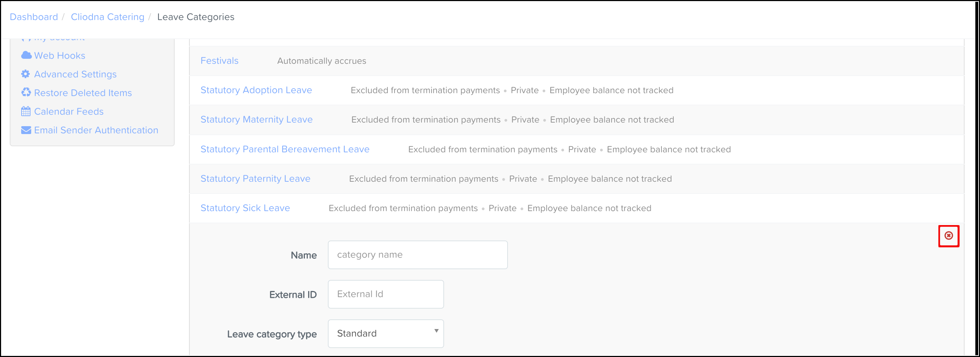Go to Dashboard breadcrumb
Viewport: 980px width, 357px height.
tap(34, 17)
